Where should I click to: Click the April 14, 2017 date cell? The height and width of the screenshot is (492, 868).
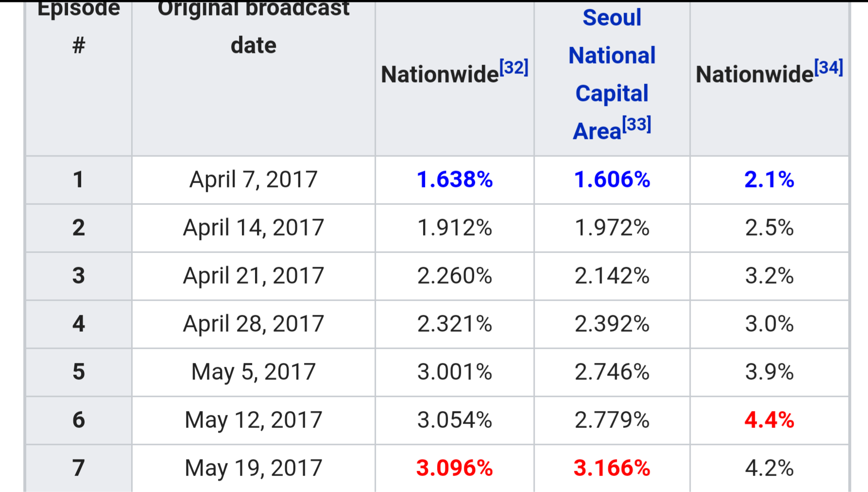click(x=253, y=228)
